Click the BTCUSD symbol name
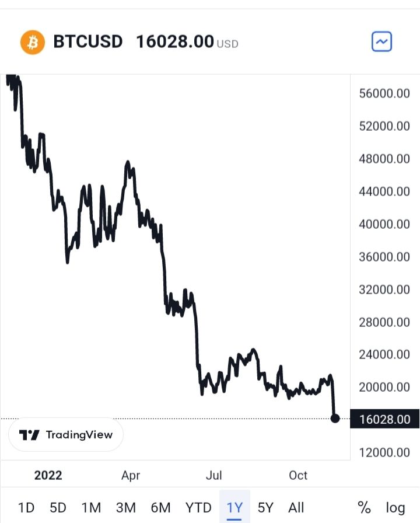 point(88,42)
